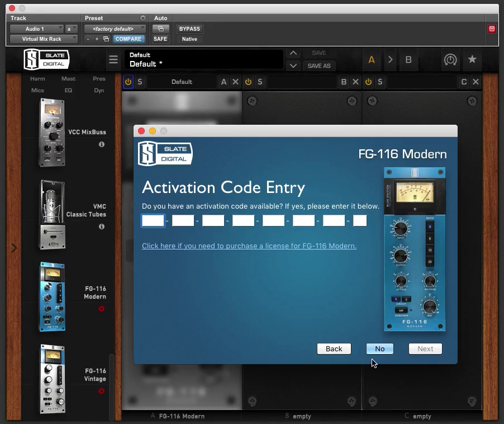Image resolution: width=504 pixels, height=424 pixels.
Task: Click the red target window button
Action: (x=492, y=29)
